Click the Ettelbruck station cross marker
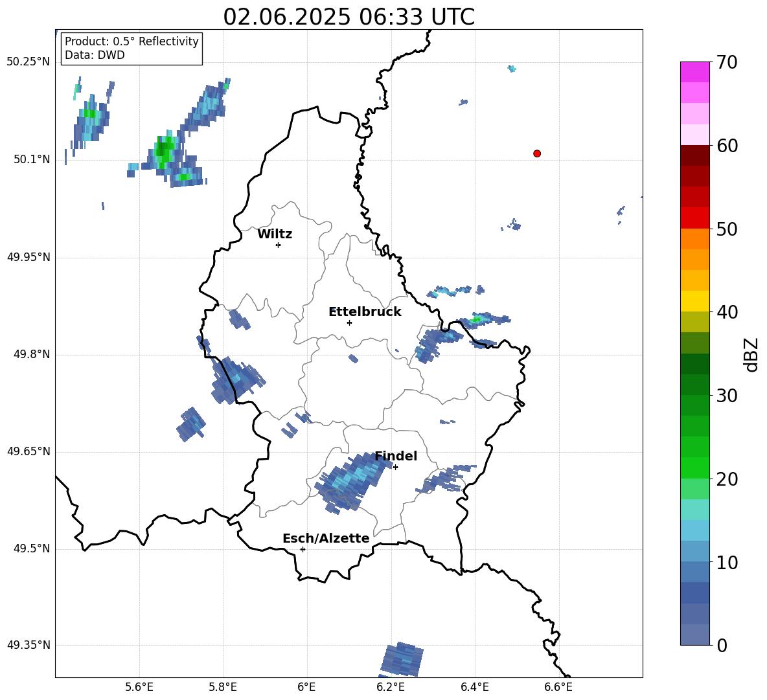This screenshot has width=767, height=700. click(x=349, y=322)
